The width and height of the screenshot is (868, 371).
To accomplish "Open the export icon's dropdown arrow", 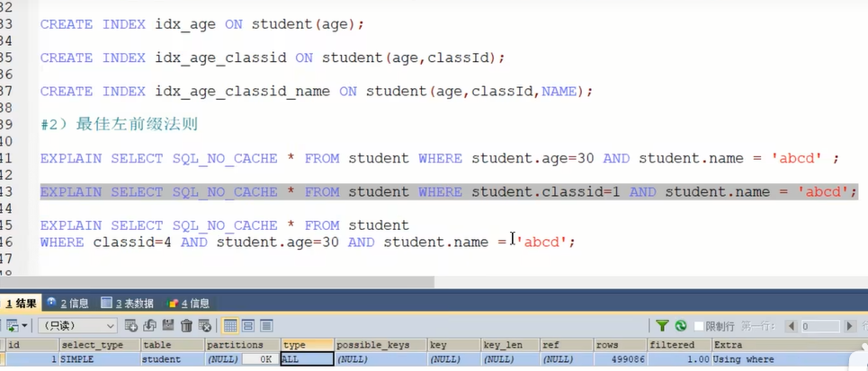I will pyautogui.click(x=24, y=326).
